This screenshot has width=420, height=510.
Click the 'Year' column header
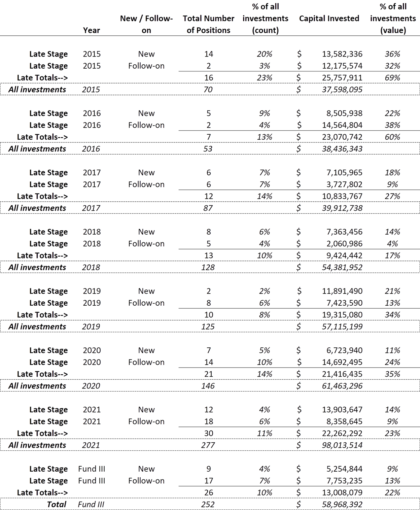coord(92,30)
